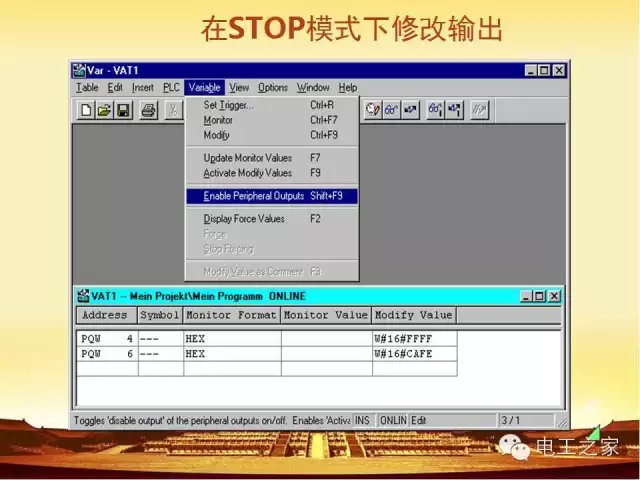Click the Save diskette toolbar icon
640x480 pixels.
[122, 110]
